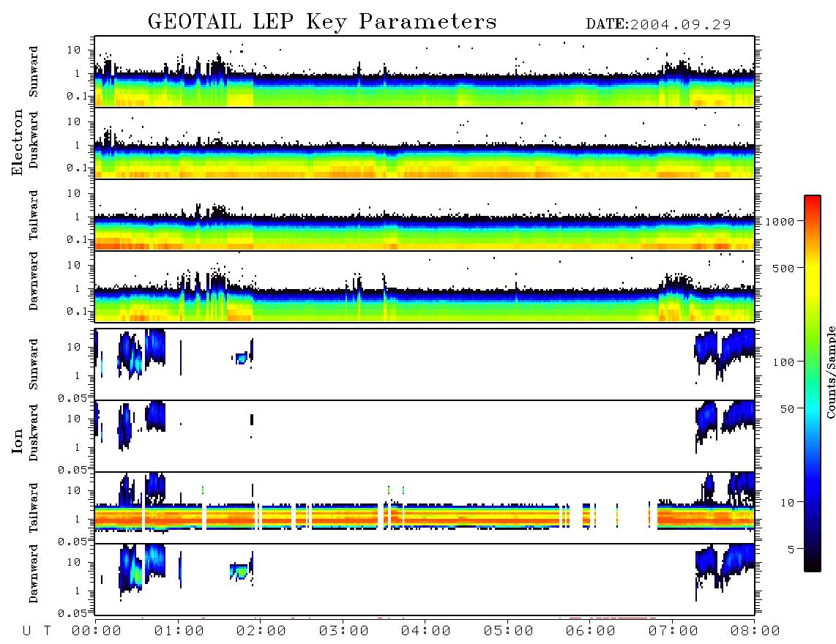Image resolution: width=836 pixels, height=644 pixels.
Task: Click the Electron Tailward spectrogram panel
Action: (425, 215)
